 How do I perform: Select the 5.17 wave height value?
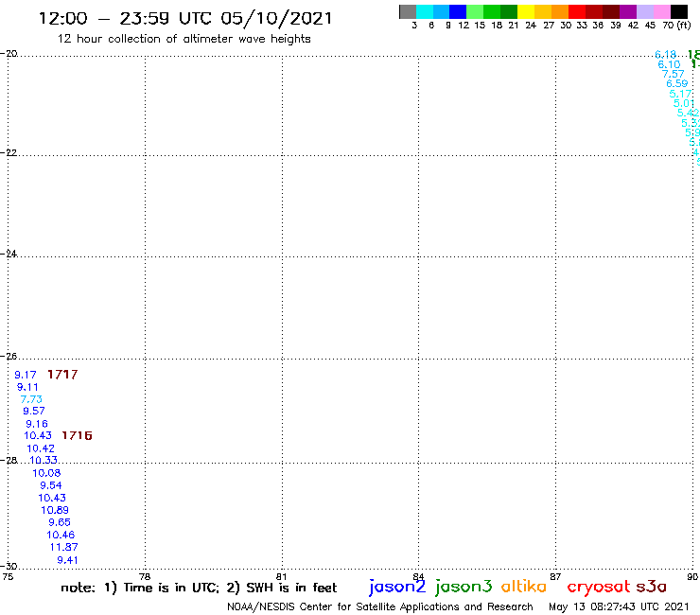(680, 94)
